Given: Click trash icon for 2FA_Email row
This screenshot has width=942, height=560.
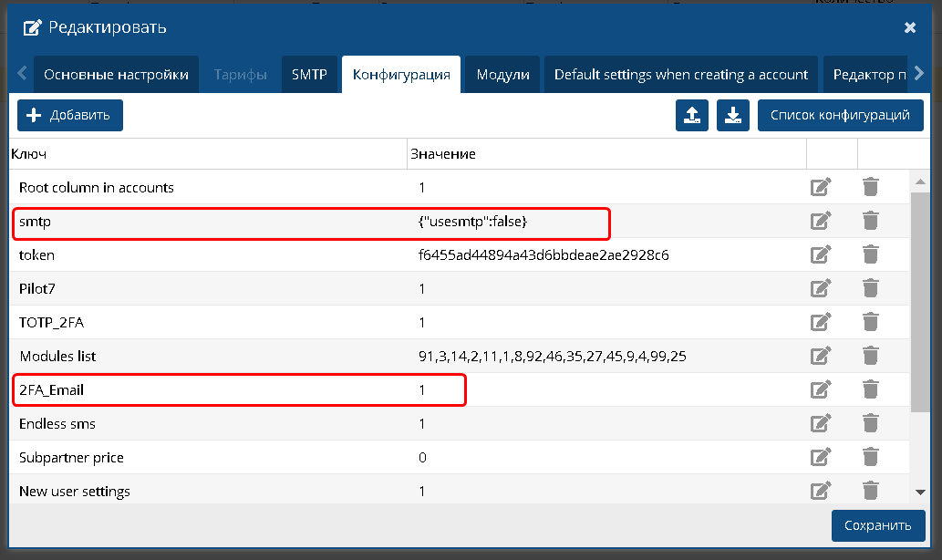Looking at the screenshot, I should pyautogui.click(x=870, y=389).
